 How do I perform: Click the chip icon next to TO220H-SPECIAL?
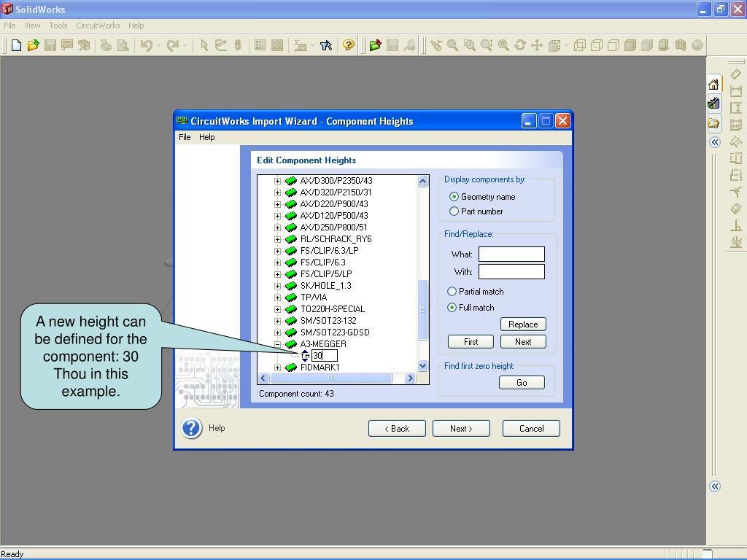coord(291,309)
